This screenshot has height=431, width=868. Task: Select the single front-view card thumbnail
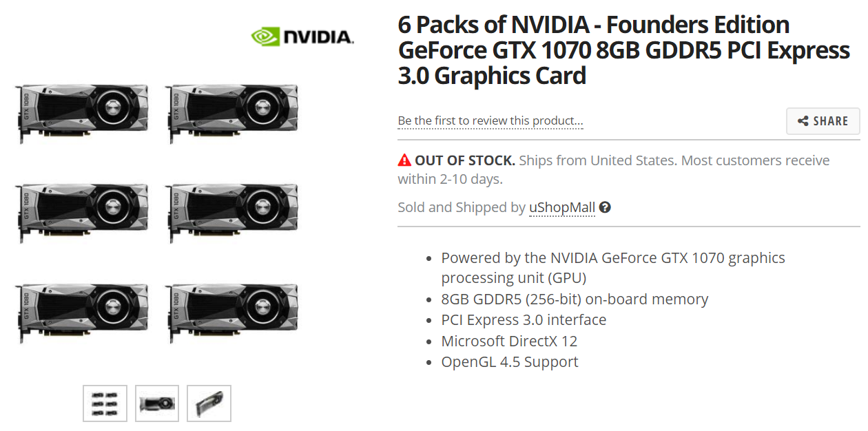pos(157,403)
